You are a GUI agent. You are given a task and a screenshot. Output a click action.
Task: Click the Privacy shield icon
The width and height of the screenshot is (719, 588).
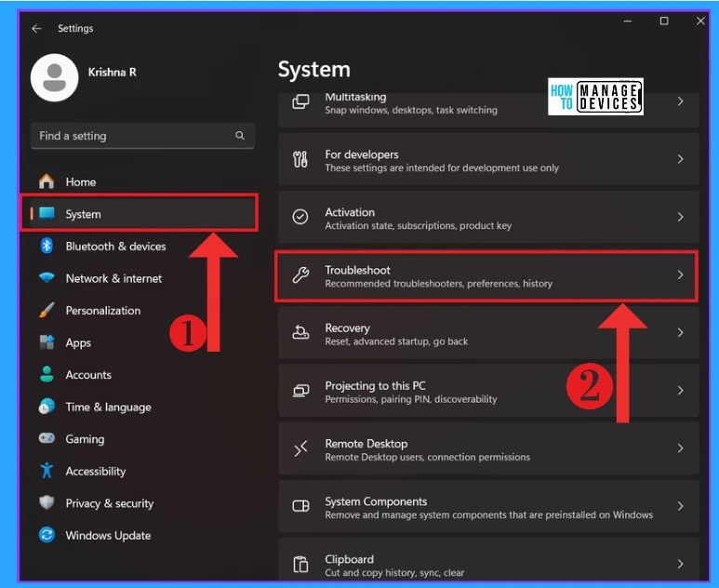(47, 502)
